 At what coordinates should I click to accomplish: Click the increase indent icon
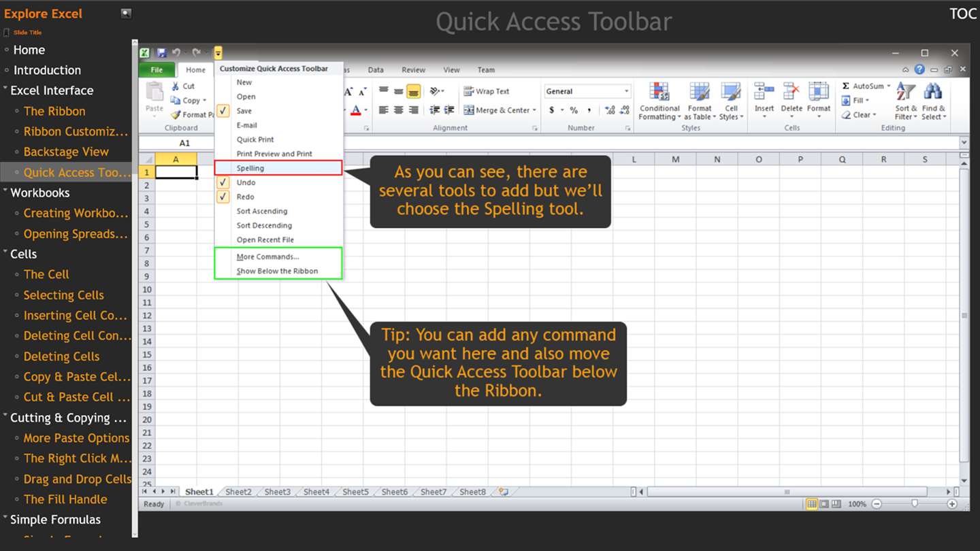point(449,110)
